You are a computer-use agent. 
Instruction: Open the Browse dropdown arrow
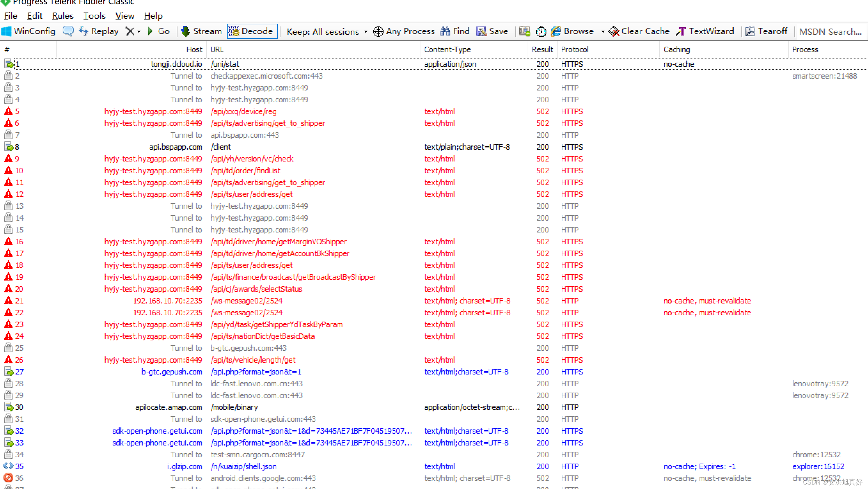click(x=603, y=32)
